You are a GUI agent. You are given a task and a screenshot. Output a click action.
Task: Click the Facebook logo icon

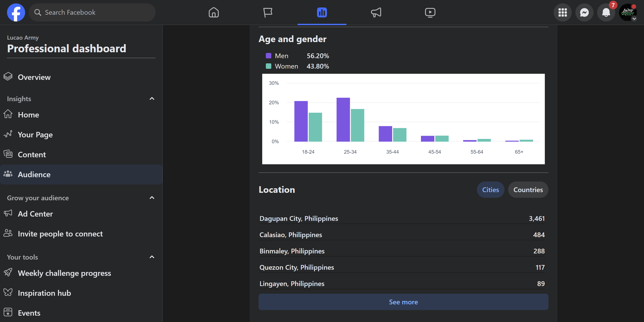tap(16, 12)
